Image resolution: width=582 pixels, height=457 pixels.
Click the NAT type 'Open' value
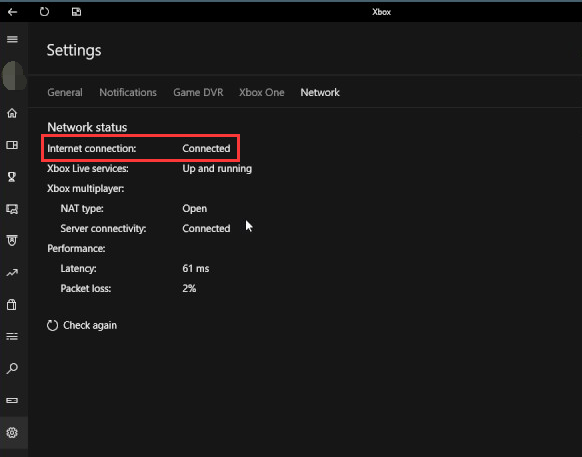194,209
